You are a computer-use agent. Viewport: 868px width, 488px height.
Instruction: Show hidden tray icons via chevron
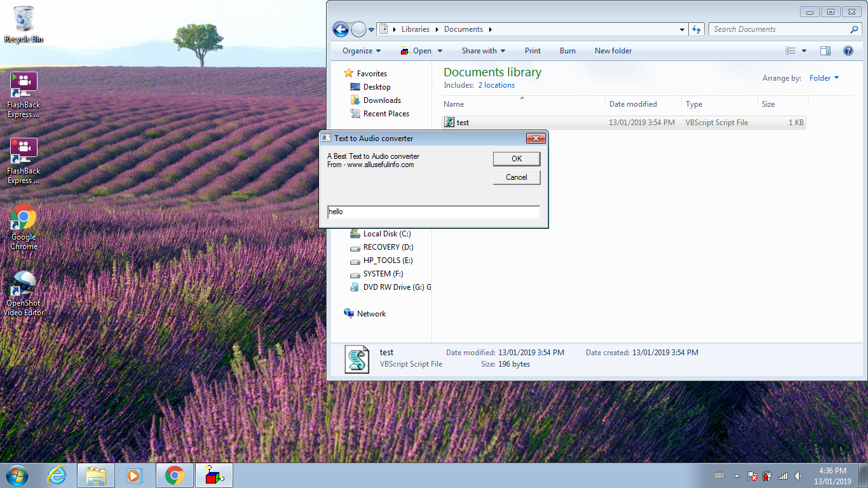point(736,475)
